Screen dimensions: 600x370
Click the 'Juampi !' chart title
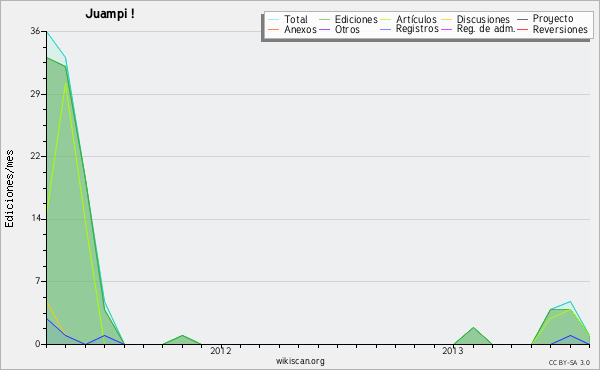tap(110, 14)
